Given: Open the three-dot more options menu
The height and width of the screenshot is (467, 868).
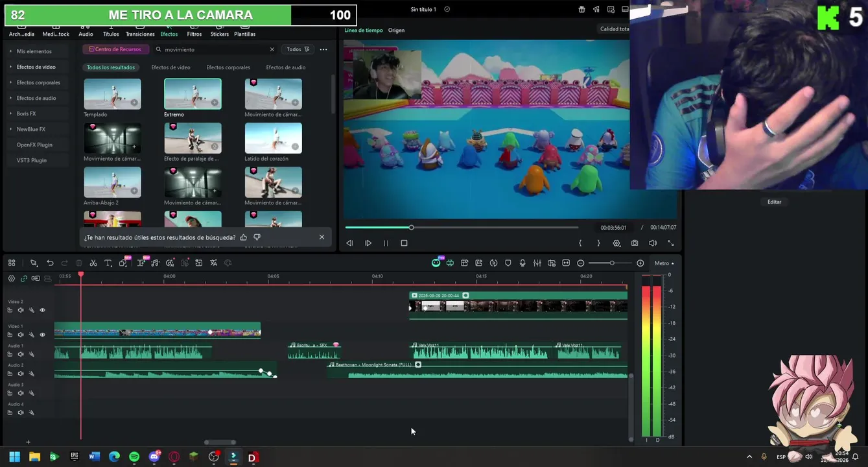Looking at the screenshot, I should pyautogui.click(x=323, y=49).
